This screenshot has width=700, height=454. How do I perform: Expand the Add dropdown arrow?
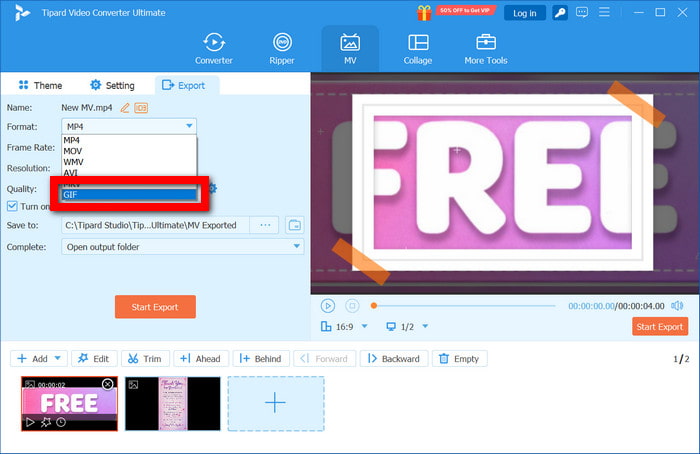(x=58, y=358)
